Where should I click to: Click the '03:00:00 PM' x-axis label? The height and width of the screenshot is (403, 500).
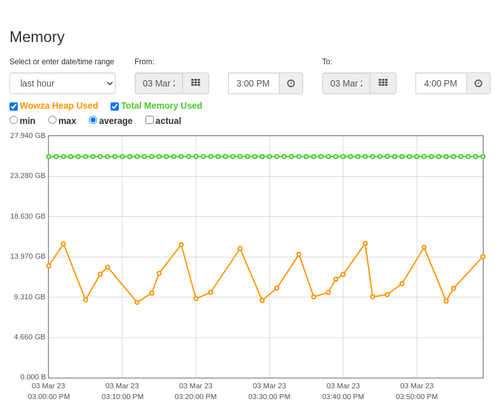click(49, 397)
